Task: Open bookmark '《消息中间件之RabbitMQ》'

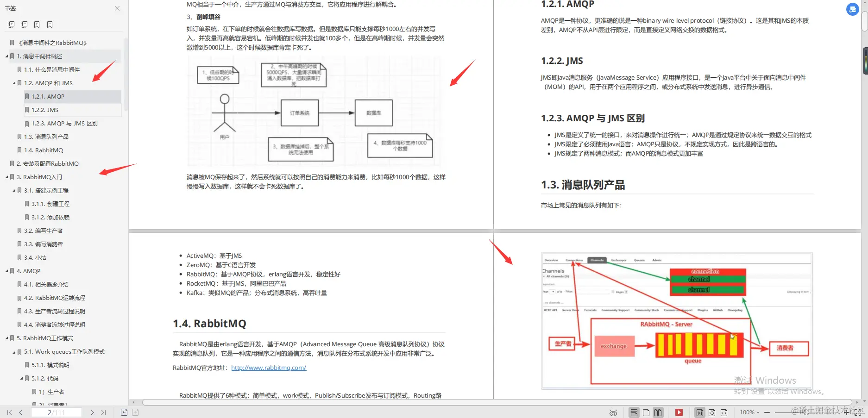Action: [52, 43]
